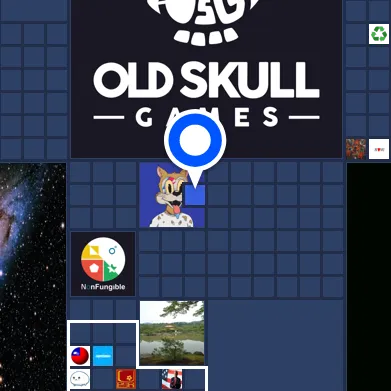Click the white tile with red heart

click(x=379, y=149)
